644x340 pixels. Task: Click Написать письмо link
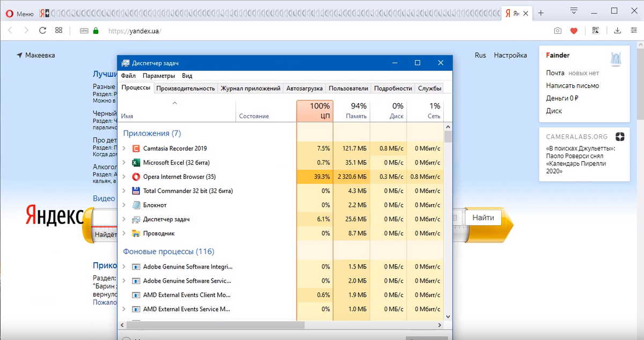click(x=573, y=85)
